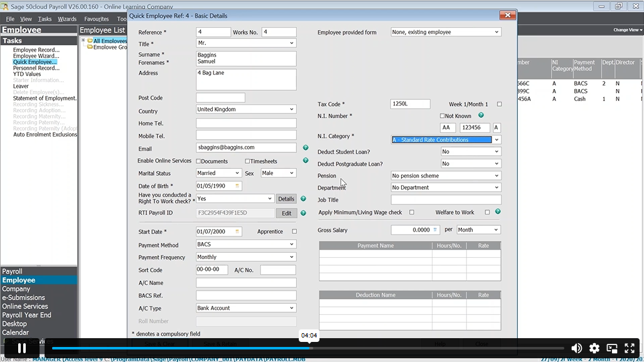Open calendar picker for Start Date

click(237, 232)
